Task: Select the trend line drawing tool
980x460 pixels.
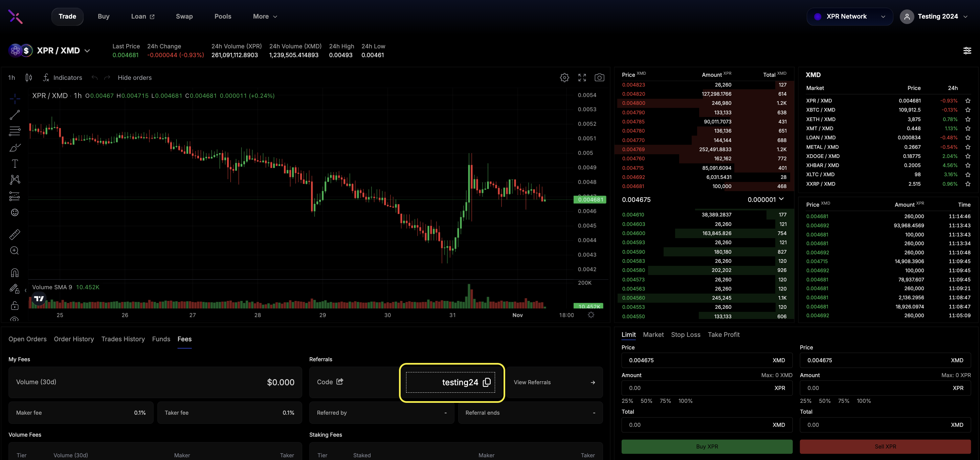Action: [x=15, y=115]
